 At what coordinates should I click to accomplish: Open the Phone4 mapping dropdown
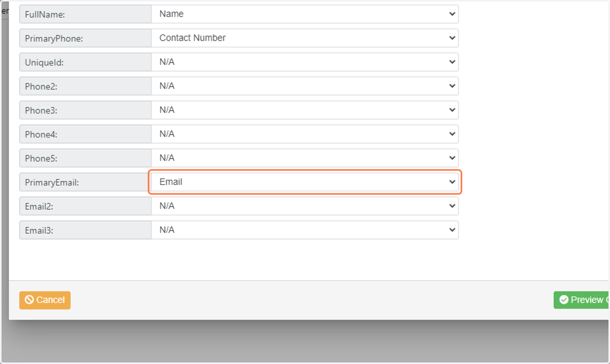(305, 134)
